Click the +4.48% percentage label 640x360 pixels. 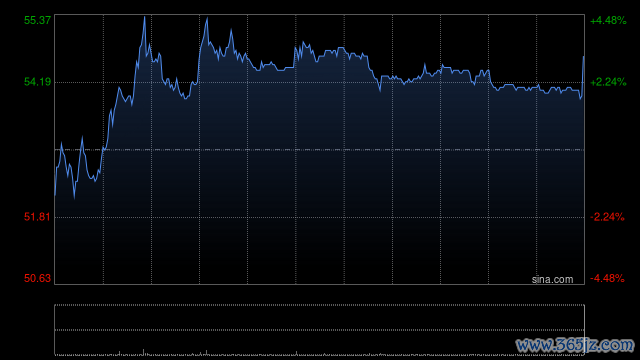click(608, 20)
